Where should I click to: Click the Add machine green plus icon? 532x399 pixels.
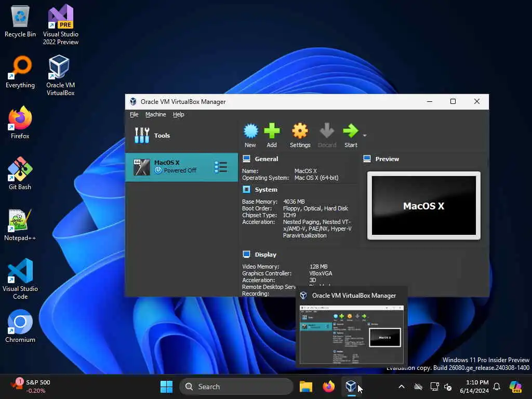pyautogui.click(x=272, y=131)
